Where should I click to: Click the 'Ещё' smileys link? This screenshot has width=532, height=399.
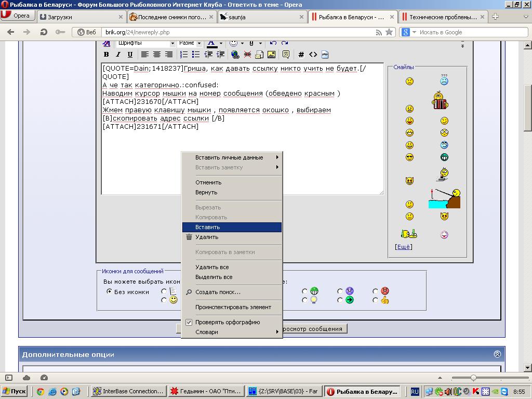coord(404,247)
